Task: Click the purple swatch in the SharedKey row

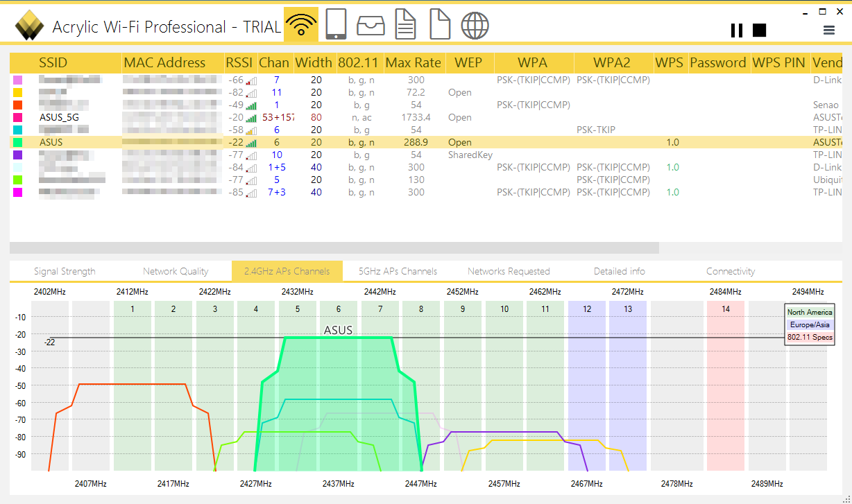Action: tap(18, 155)
